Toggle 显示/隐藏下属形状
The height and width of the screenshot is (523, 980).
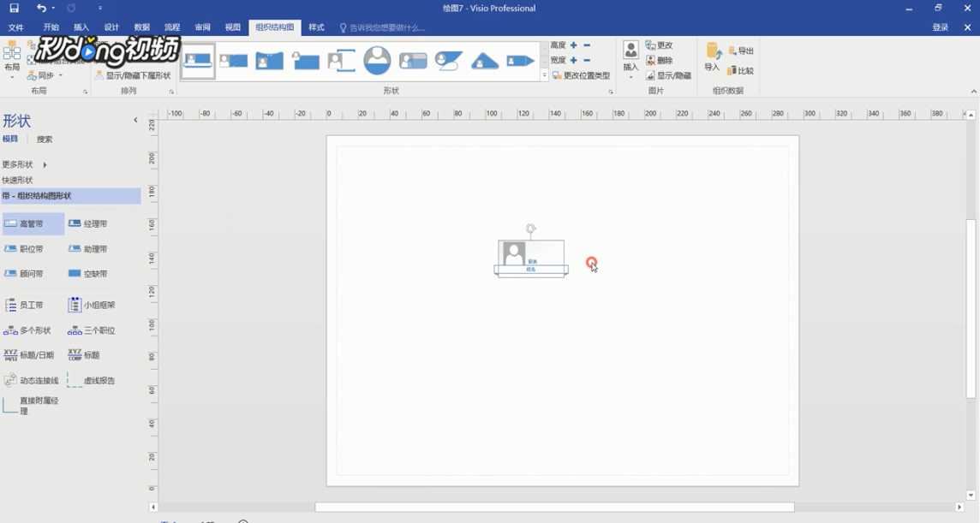133,75
